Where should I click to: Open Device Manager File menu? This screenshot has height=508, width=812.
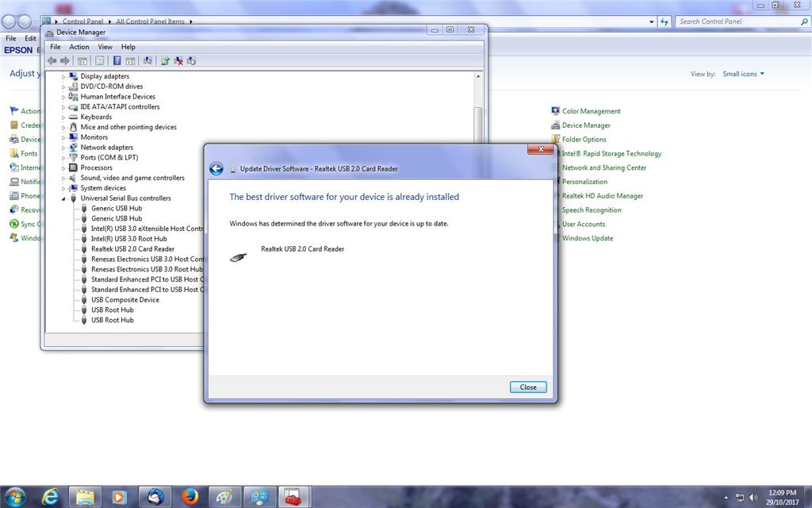pyautogui.click(x=56, y=47)
